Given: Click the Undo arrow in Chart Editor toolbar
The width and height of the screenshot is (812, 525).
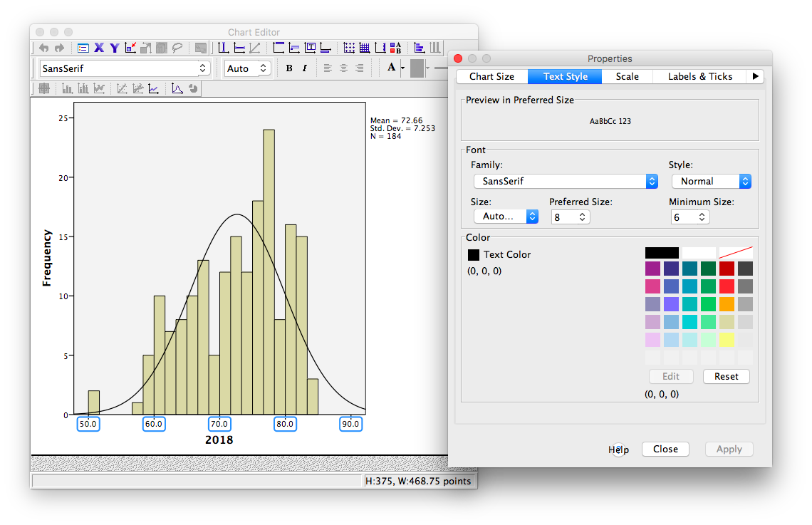Looking at the screenshot, I should click(x=44, y=48).
